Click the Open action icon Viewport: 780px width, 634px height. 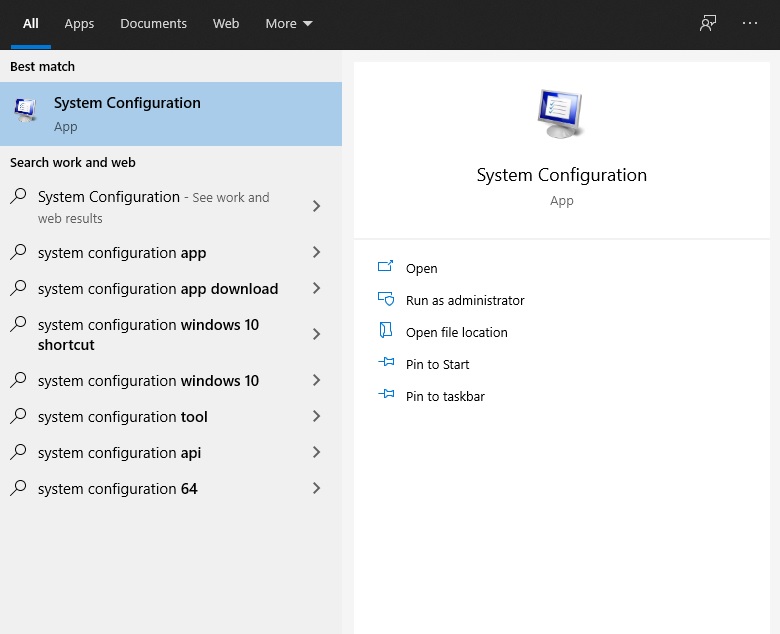[386, 267]
